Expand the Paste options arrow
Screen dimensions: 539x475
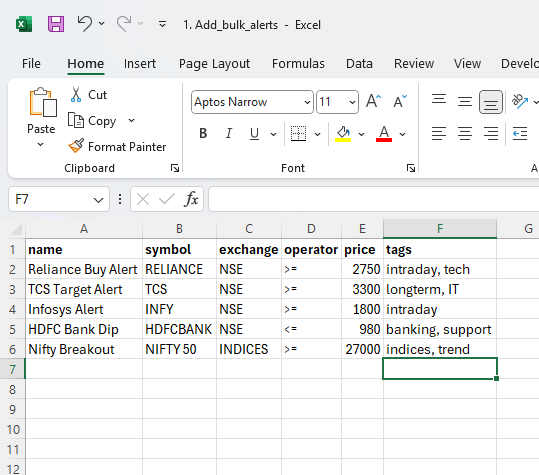coord(41,144)
